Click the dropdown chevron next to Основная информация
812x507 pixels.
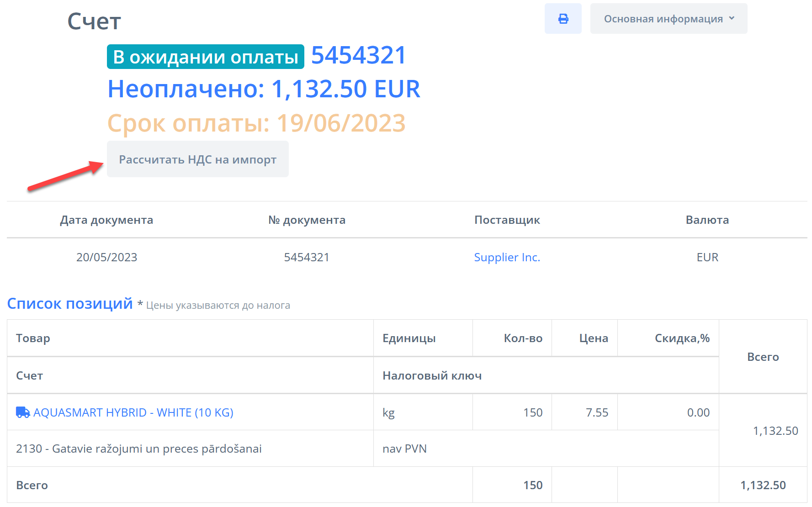click(x=732, y=18)
